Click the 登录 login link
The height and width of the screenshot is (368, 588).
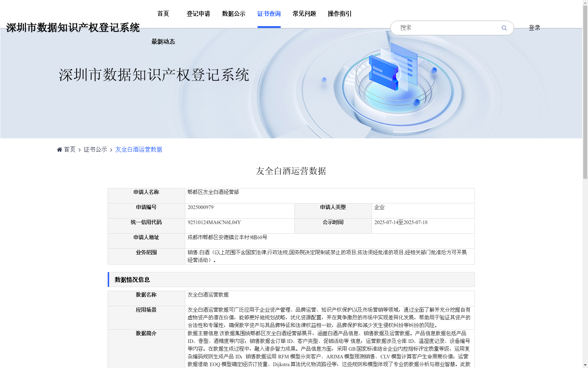[x=534, y=28]
